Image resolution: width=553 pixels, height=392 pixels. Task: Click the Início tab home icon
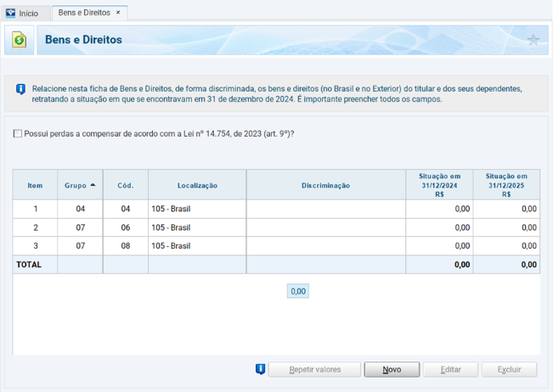11,13
